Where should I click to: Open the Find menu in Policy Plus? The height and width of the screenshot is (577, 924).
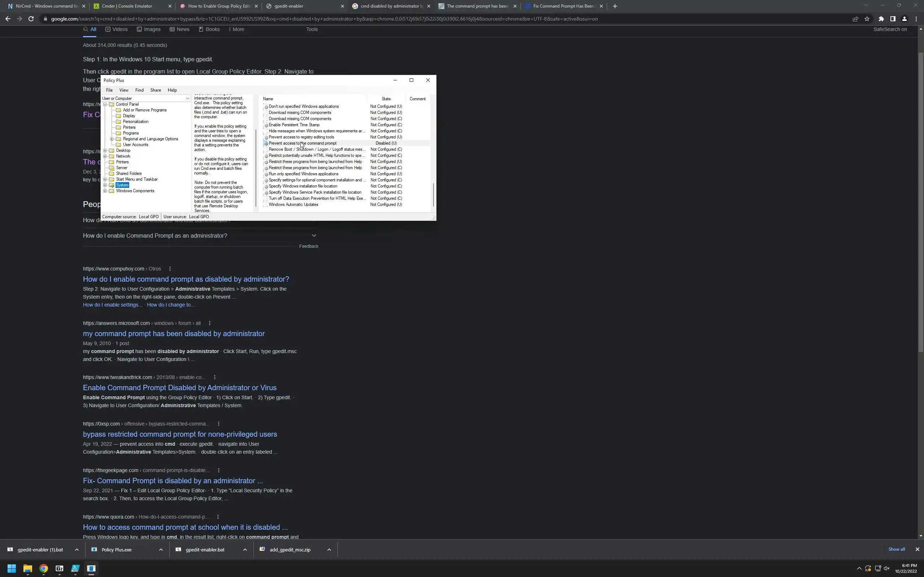139,90
